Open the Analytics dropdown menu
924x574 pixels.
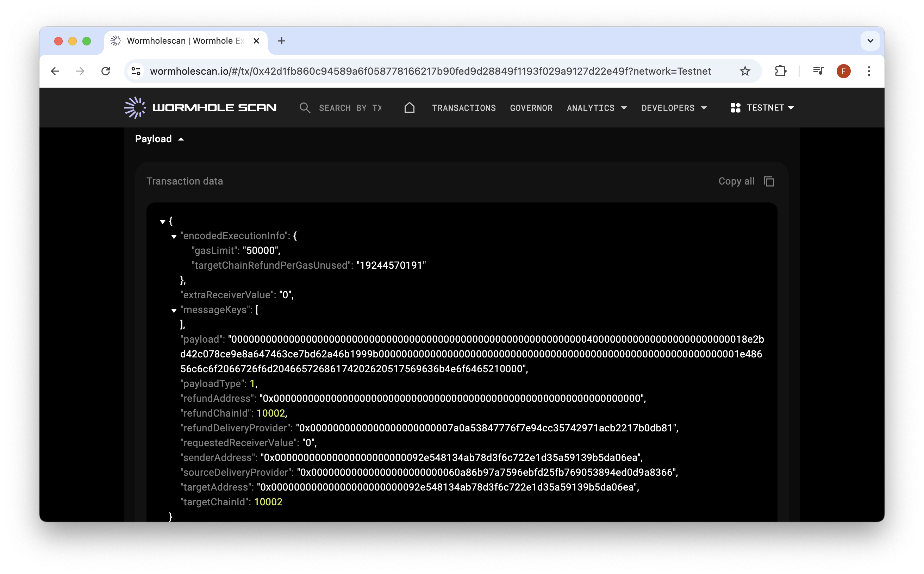click(x=597, y=108)
